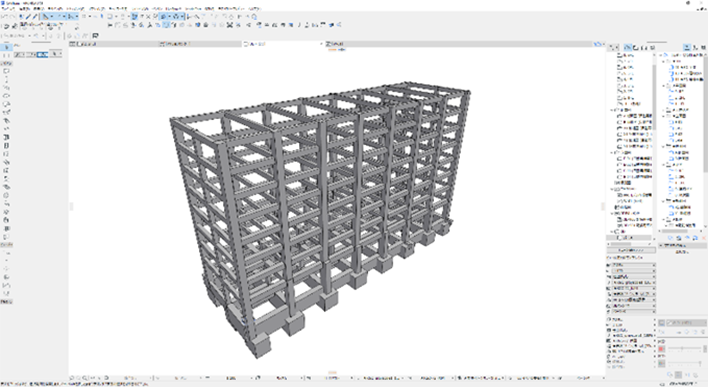The height and width of the screenshot is (387, 708).
Task: Open the last dropdown in the quick options list
Action: click(633, 312)
